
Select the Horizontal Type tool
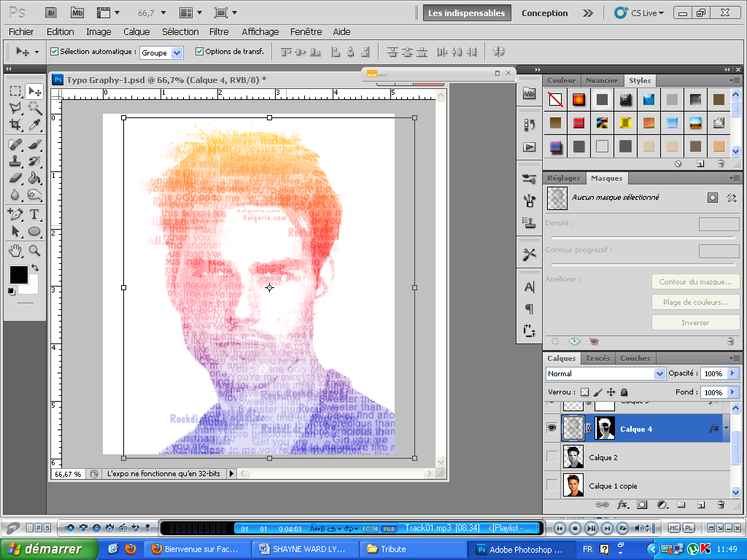coord(34,214)
